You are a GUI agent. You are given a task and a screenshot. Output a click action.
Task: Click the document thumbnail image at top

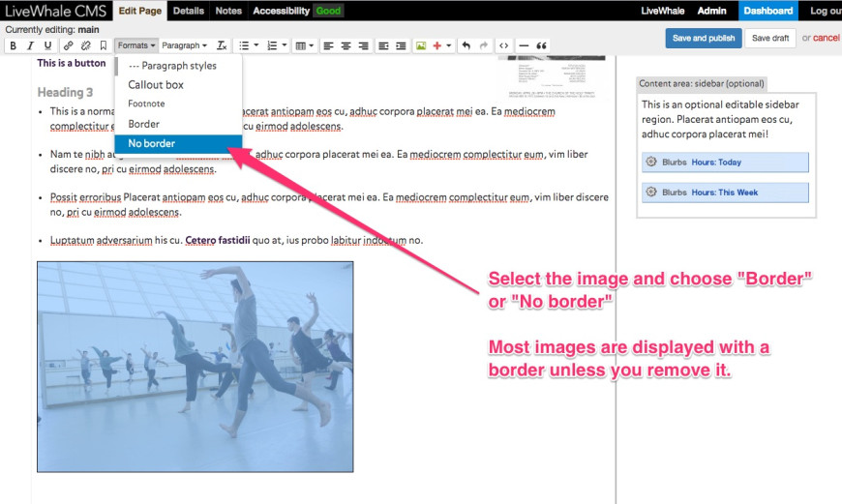552,76
